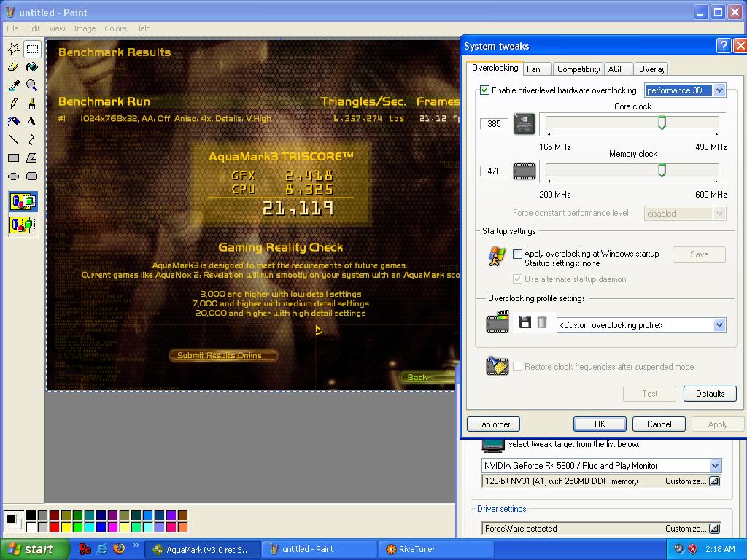The image size is (747, 560).
Task: Open the Colors menu in Paint
Action: click(x=115, y=28)
